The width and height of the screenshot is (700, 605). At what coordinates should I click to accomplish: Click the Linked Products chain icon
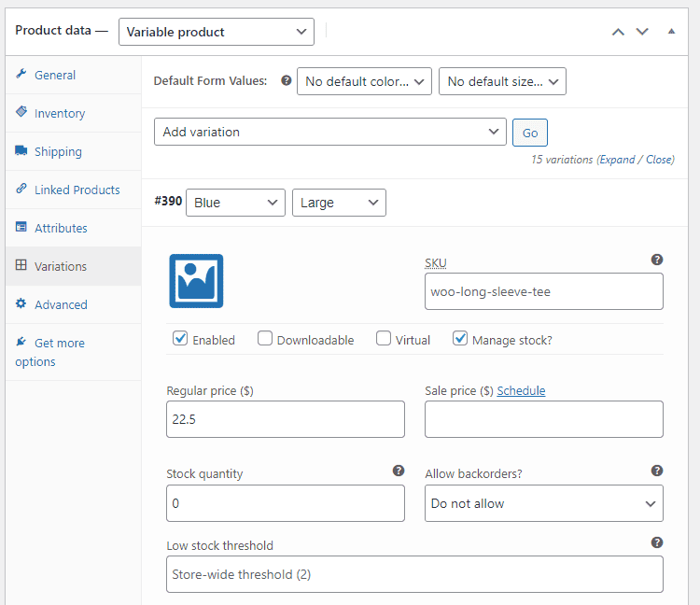[x=21, y=189]
